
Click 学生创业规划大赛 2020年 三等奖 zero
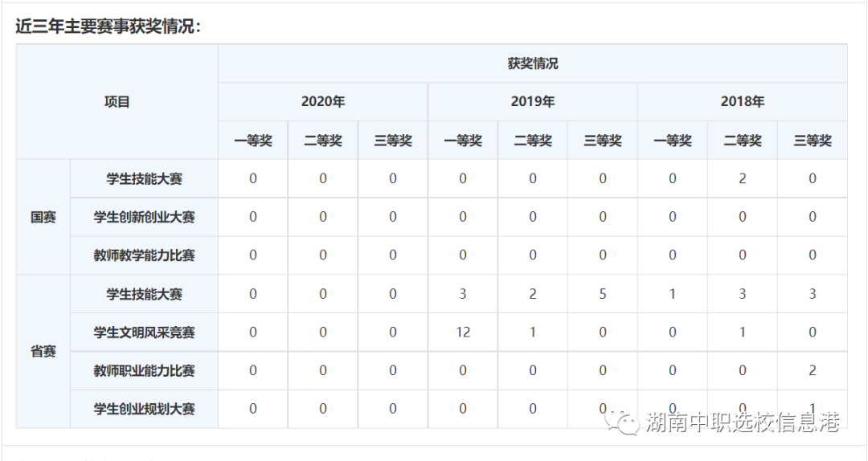click(x=392, y=409)
